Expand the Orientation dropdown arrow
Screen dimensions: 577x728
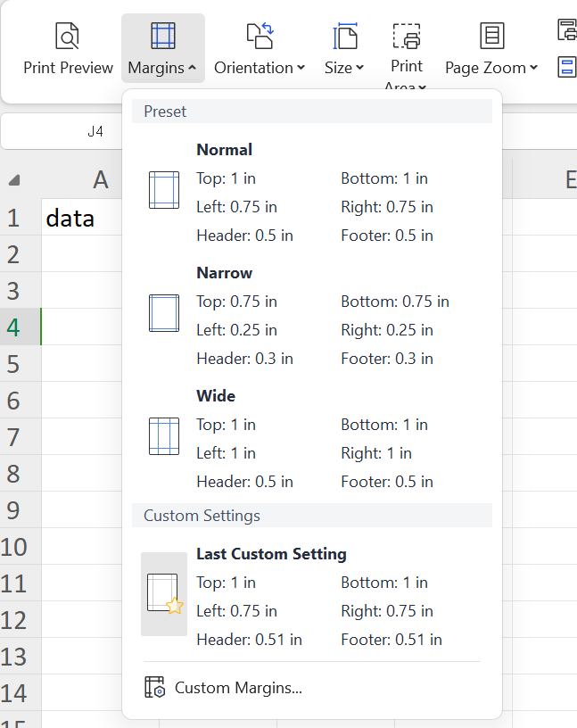pyautogui.click(x=301, y=68)
